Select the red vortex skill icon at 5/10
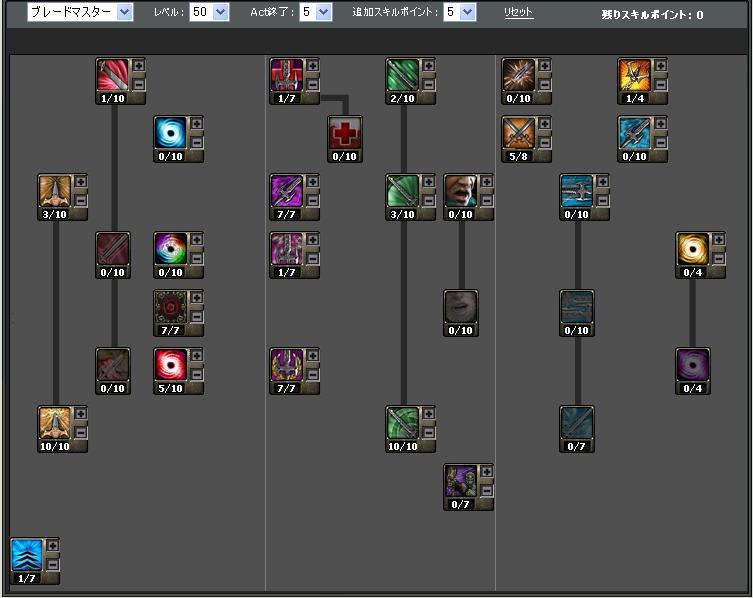The image size is (753, 598). click(170, 365)
